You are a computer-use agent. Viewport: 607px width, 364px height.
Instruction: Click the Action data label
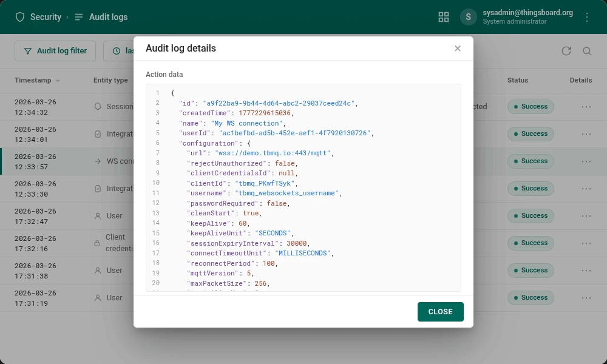pos(164,74)
